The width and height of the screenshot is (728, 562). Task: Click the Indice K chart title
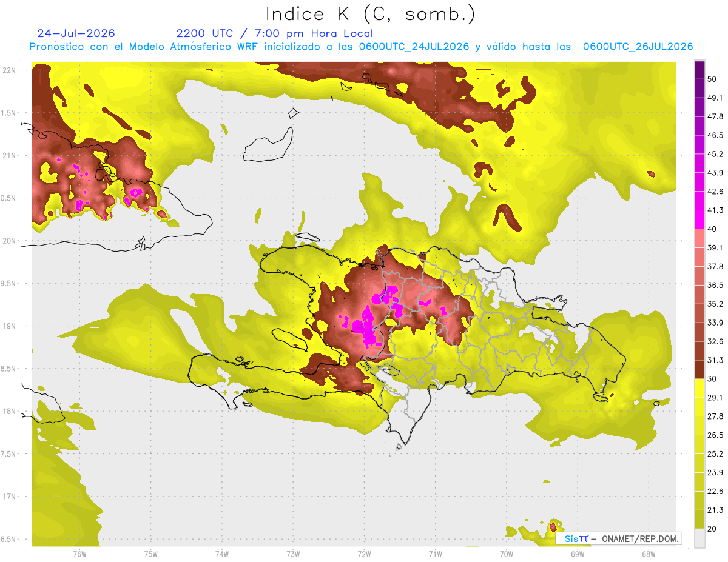coord(370,15)
